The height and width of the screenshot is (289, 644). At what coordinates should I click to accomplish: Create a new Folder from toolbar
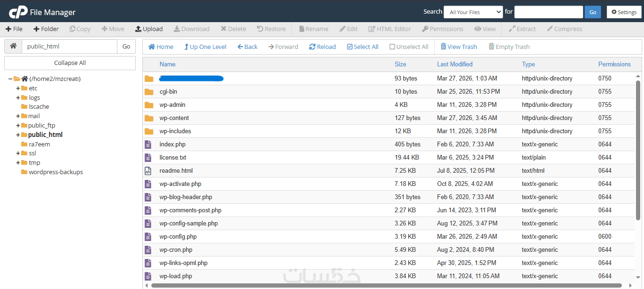coord(46,29)
